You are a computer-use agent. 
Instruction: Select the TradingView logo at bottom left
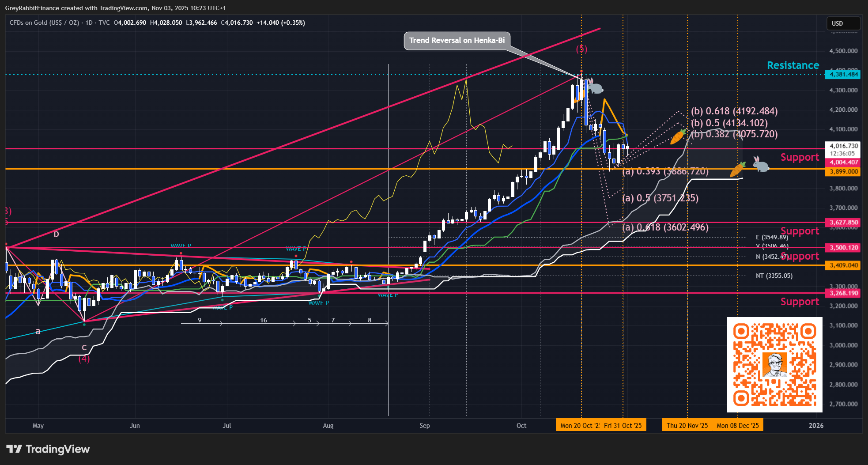(x=49, y=449)
